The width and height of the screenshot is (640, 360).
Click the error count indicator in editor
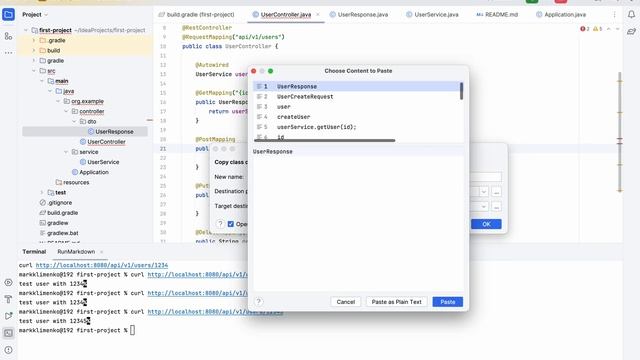point(584,29)
